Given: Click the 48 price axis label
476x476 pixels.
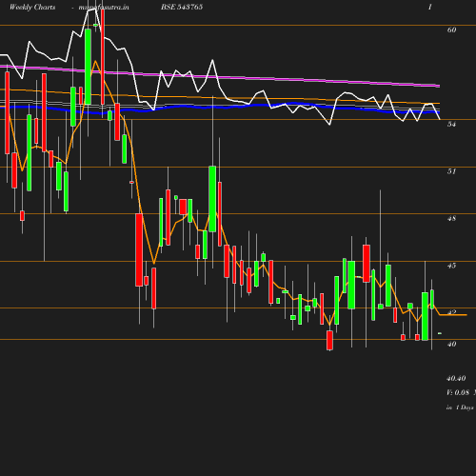Looking at the screenshot, I should 451,218.
